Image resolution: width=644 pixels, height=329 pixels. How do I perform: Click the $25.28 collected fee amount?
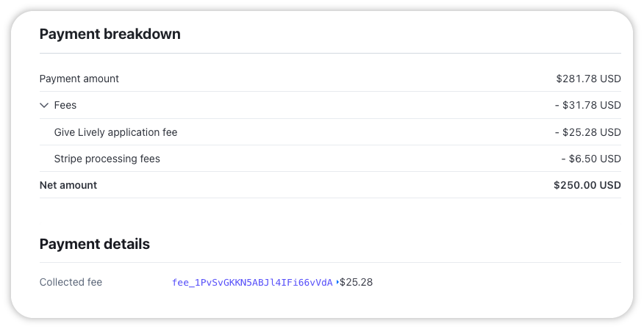pyautogui.click(x=357, y=283)
